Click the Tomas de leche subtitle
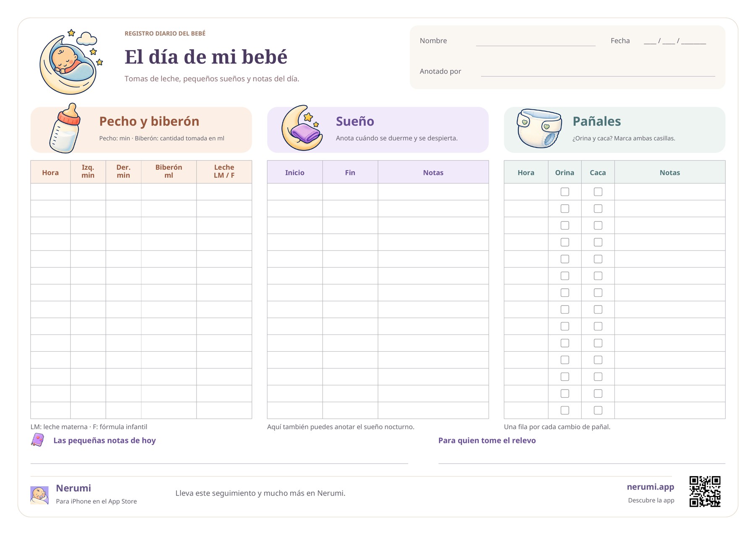756x535 pixels. [212, 79]
